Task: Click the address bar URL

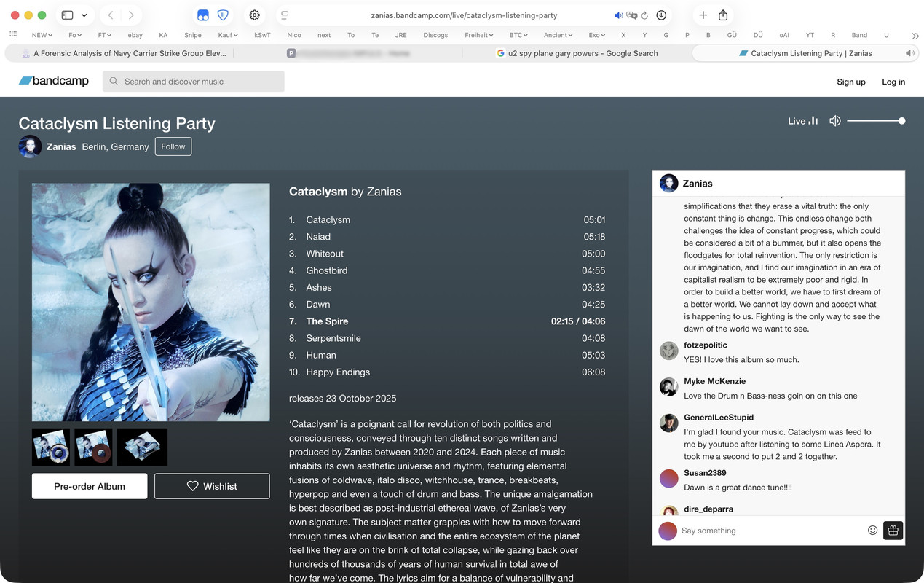Action: (464, 15)
